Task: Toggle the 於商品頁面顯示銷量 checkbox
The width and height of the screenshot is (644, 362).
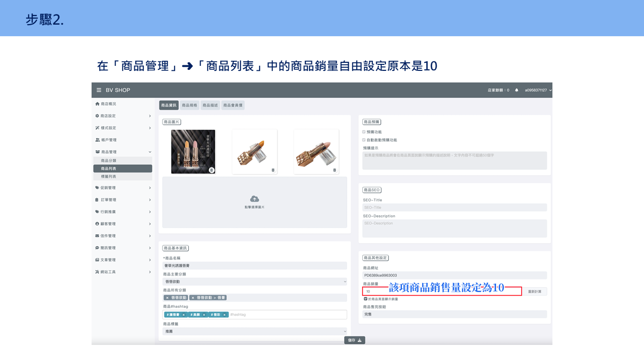Action: (x=365, y=299)
